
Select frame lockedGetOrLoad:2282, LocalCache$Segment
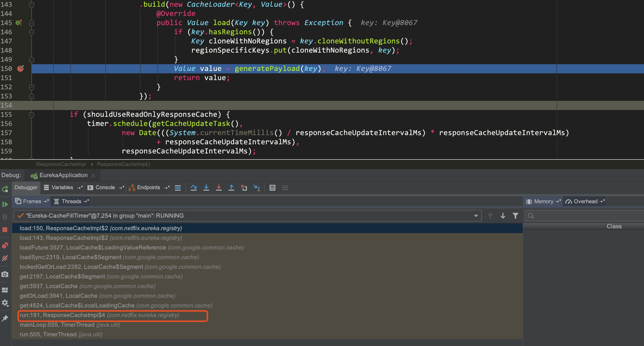point(267,267)
